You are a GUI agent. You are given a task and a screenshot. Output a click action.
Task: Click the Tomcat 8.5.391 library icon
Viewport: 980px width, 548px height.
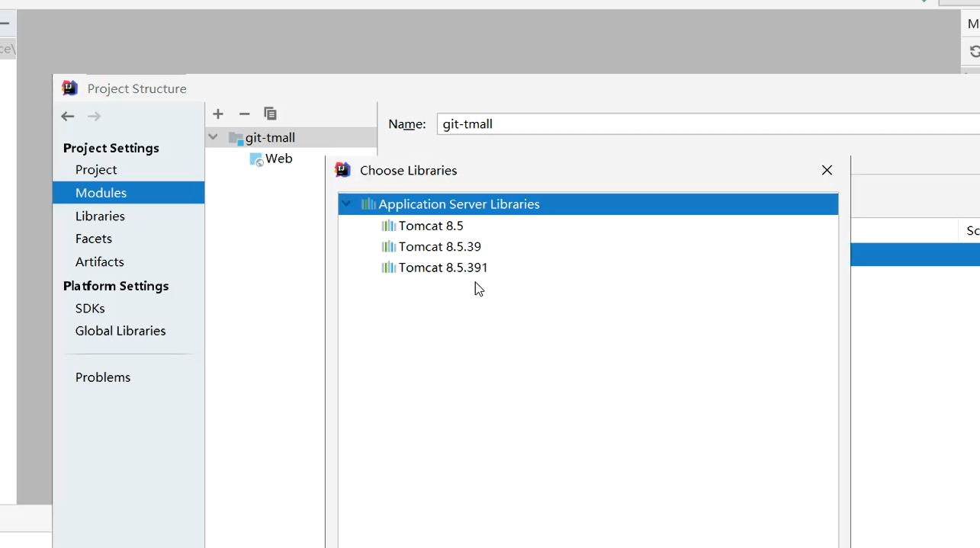[388, 268]
